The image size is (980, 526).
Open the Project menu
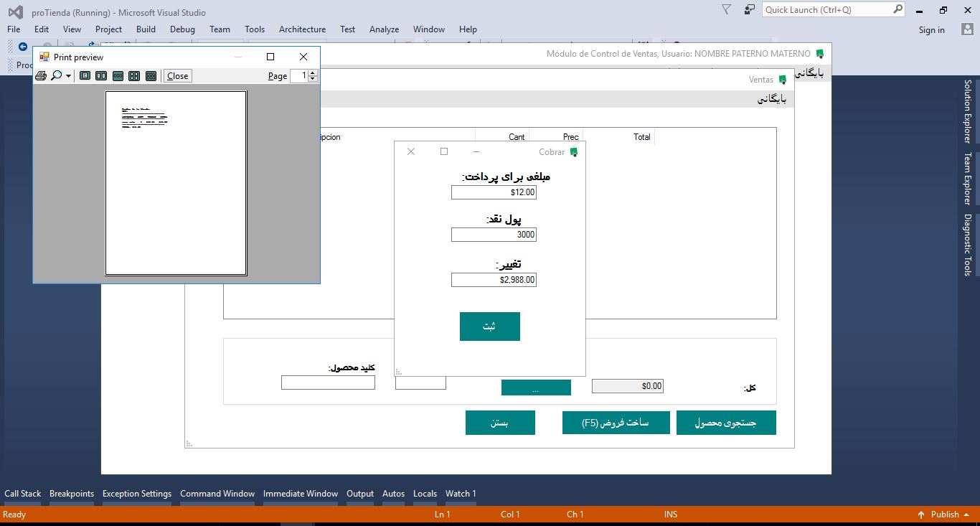click(108, 29)
